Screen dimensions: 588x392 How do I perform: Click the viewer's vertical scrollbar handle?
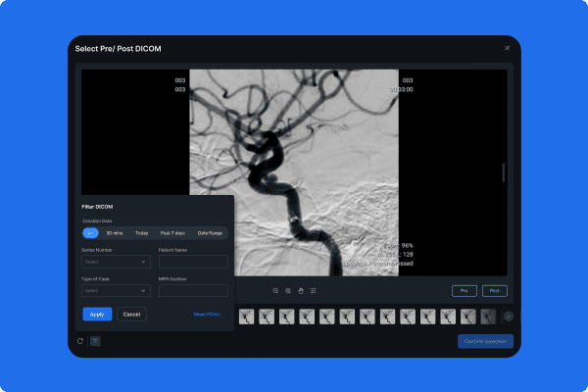point(504,172)
